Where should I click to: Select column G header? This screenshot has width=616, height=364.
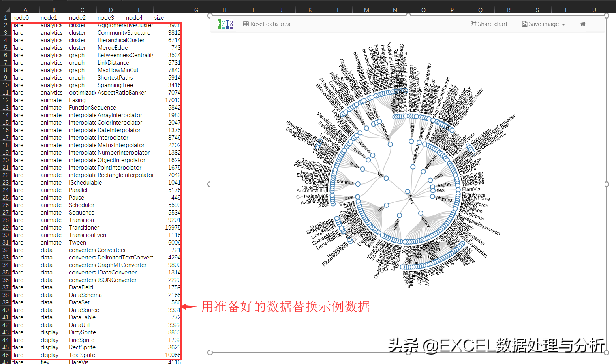click(196, 10)
